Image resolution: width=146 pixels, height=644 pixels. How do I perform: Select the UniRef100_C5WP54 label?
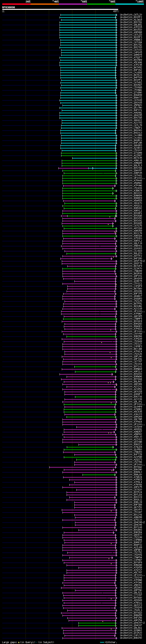point(131,557)
